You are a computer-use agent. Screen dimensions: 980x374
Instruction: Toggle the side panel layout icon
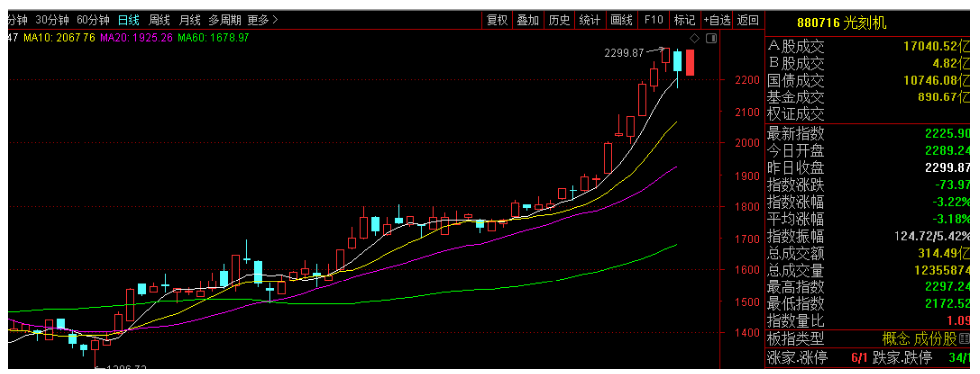[710, 38]
